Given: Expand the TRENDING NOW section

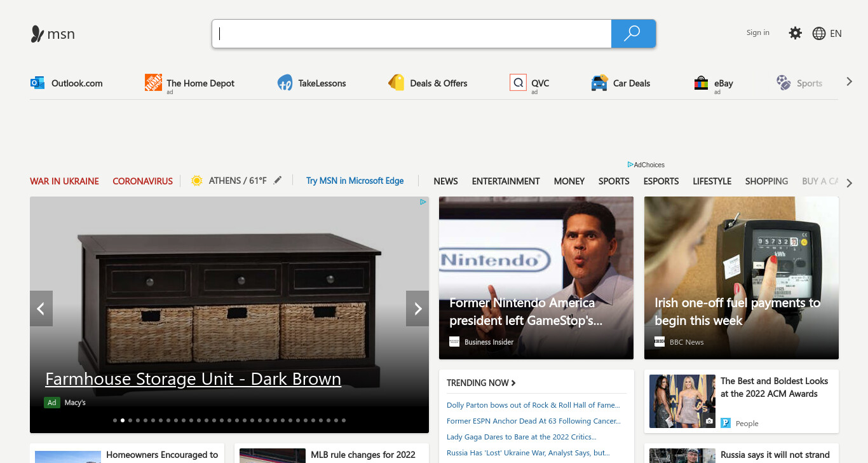Looking at the screenshot, I should coord(481,383).
